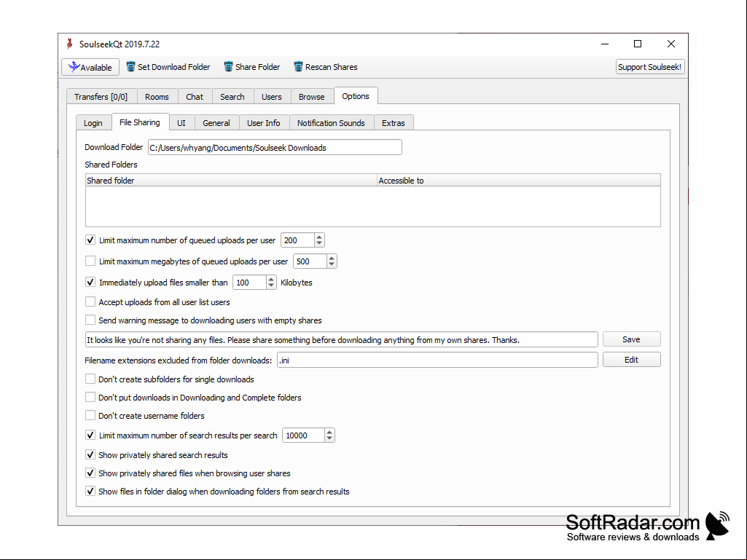747x560 pixels.
Task: Select the File Sharing sub-tab
Action: [x=140, y=122]
